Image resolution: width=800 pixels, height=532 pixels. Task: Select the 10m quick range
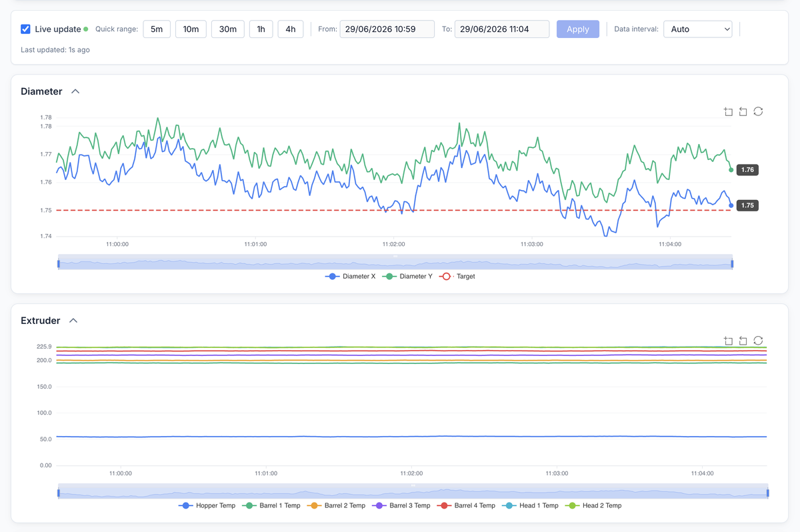pos(191,29)
